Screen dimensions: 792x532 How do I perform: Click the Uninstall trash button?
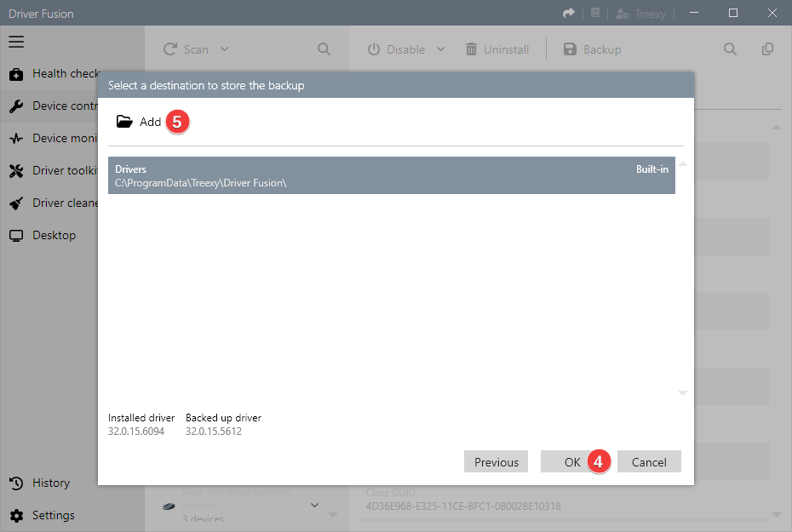[x=497, y=49]
